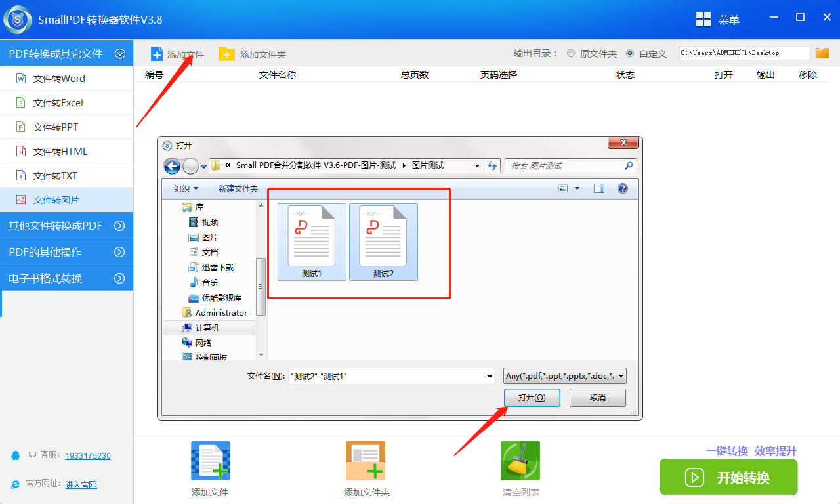The height and width of the screenshot is (504, 840).
Task: Expand the 其他文件转换成PDF section
Action: point(119,226)
